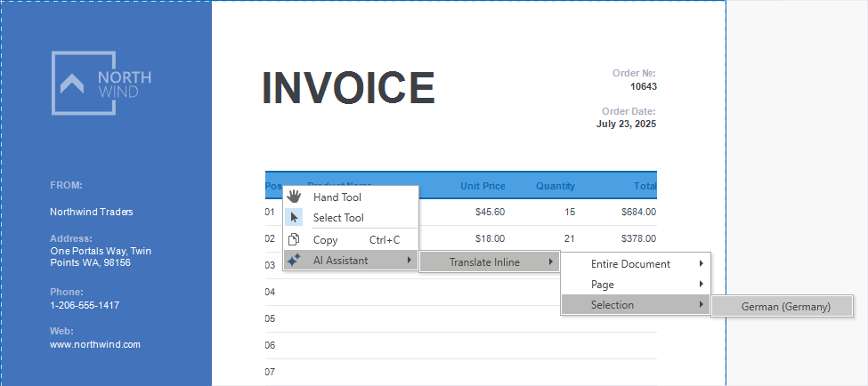Click the Unit Price column header
The image size is (868, 386).
(x=483, y=186)
